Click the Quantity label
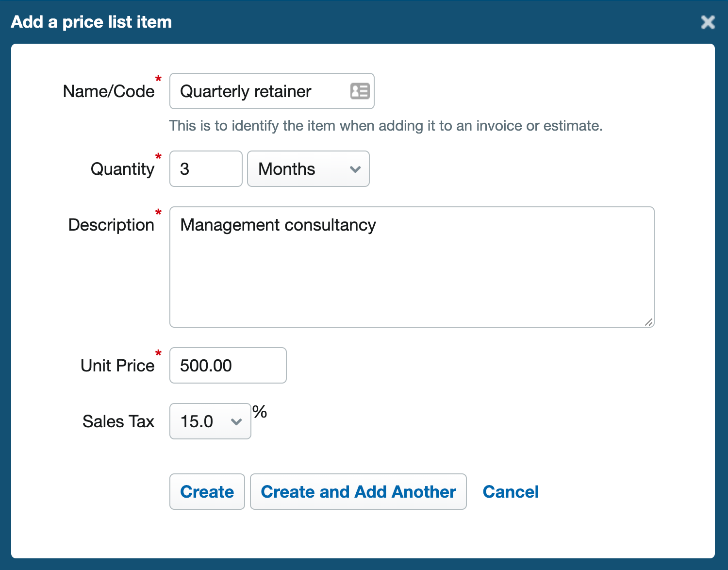Viewport: 728px width, 570px height. [x=122, y=169]
